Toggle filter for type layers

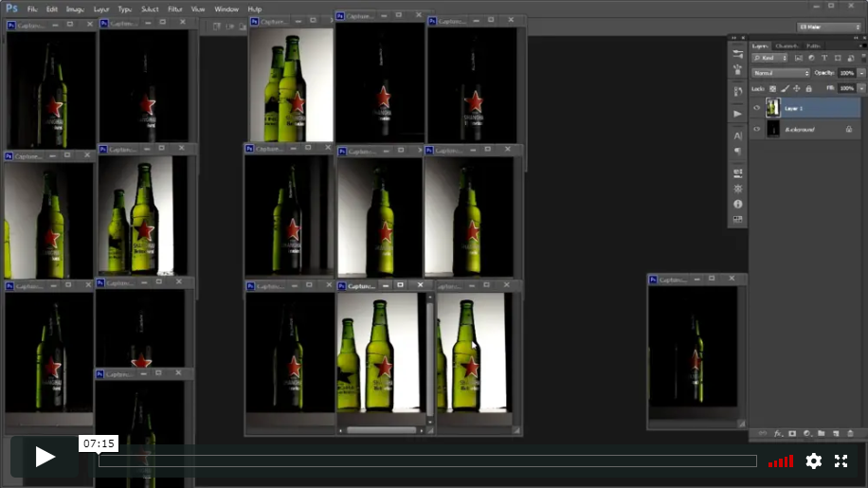(x=824, y=58)
